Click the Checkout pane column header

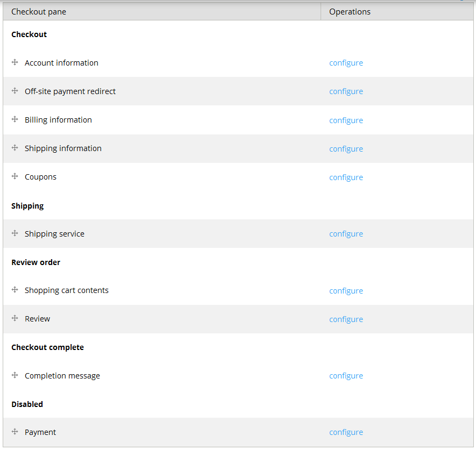[162, 12]
